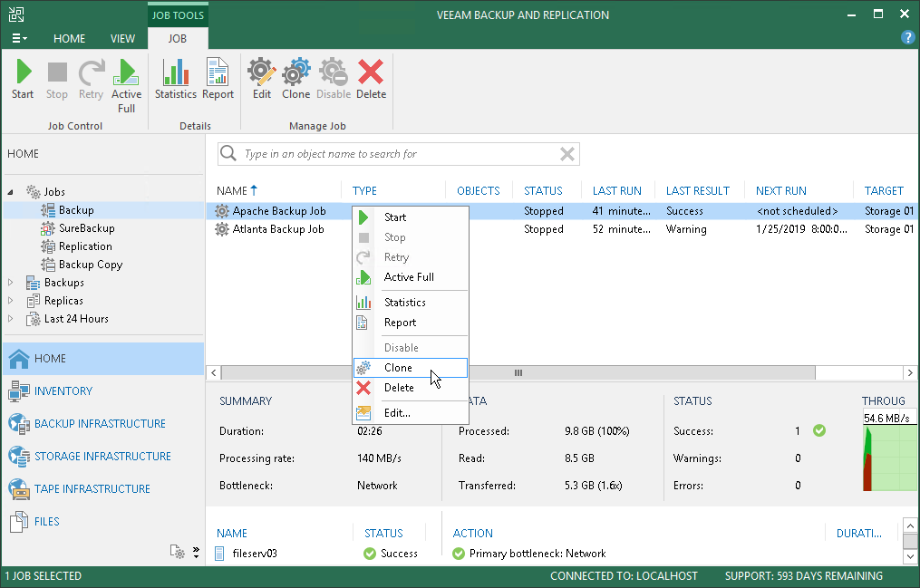Click the horizontal scrollbar right arrow
The width and height of the screenshot is (920, 588).
point(910,373)
